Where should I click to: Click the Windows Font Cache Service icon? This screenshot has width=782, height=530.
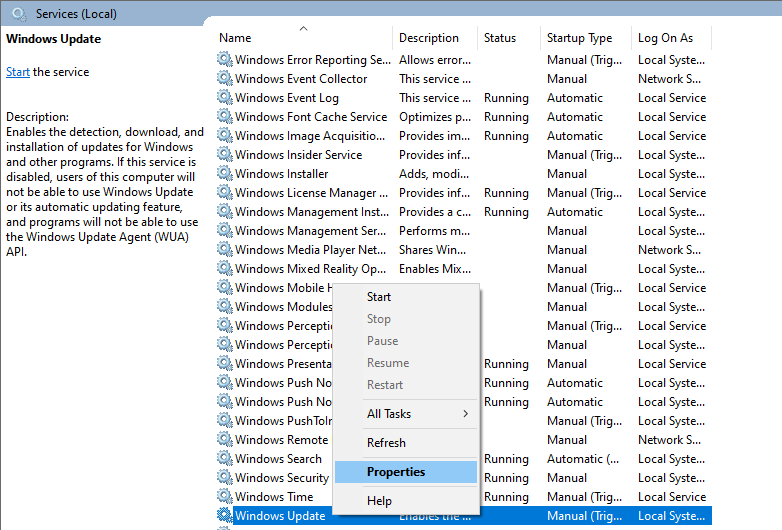(x=225, y=116)
